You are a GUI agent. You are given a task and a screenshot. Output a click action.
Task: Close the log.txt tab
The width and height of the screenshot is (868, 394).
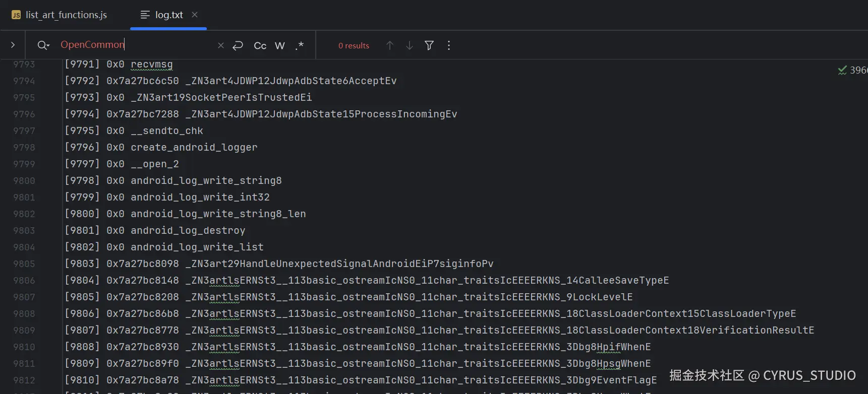(x=195, y=15)
